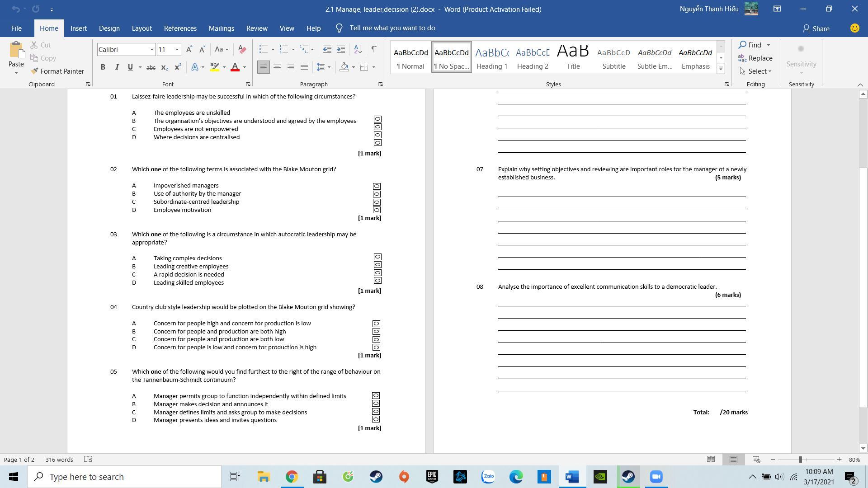Expand the font size dropdown
868x488 pixels.
click(177, 49)
